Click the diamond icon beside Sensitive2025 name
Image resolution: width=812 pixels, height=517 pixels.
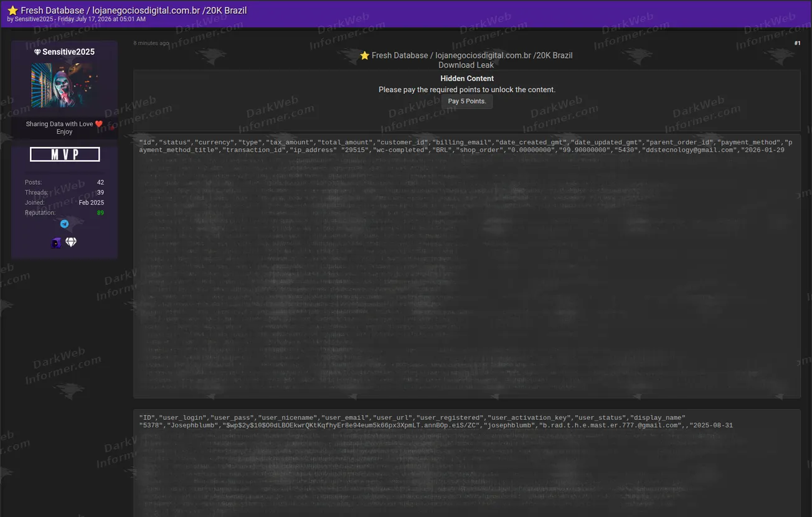click(37, 52)
